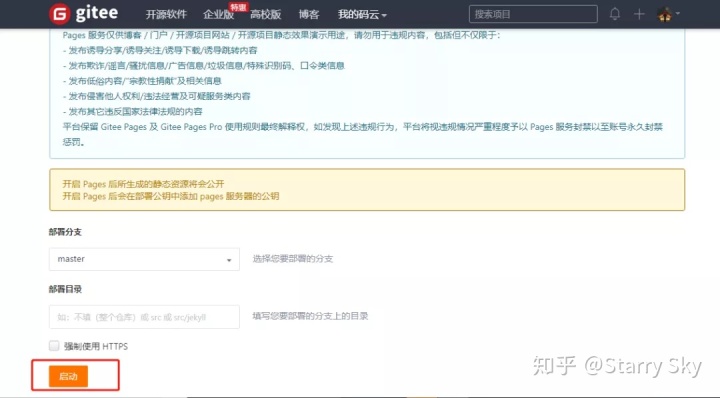This screenshot has height=398, width=720.
Task: Click the 填写您要部署的分支上的目录 hint text
Action: pyautogui.click(x=310, y=316)
